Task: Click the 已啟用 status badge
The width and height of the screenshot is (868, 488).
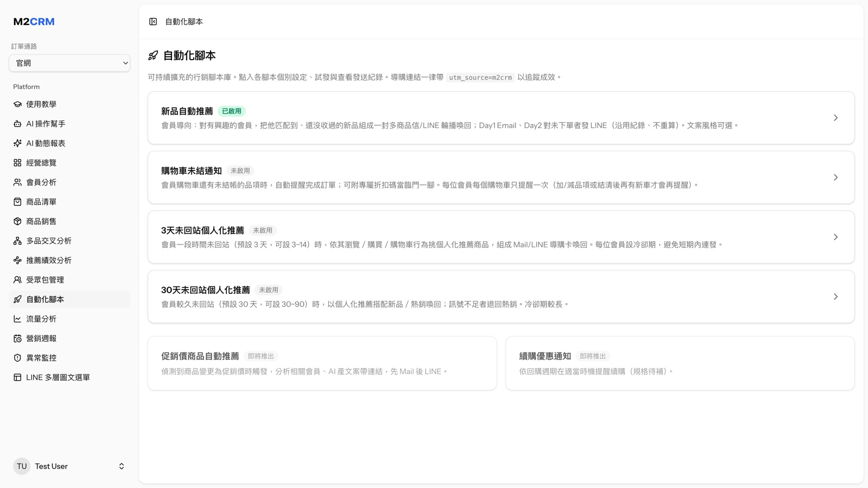Action: (232, 111)
